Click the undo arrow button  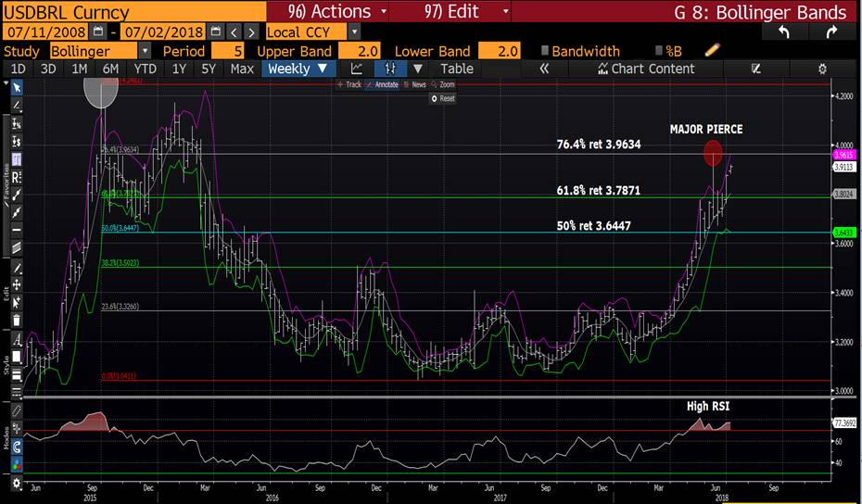click(784, 31)
